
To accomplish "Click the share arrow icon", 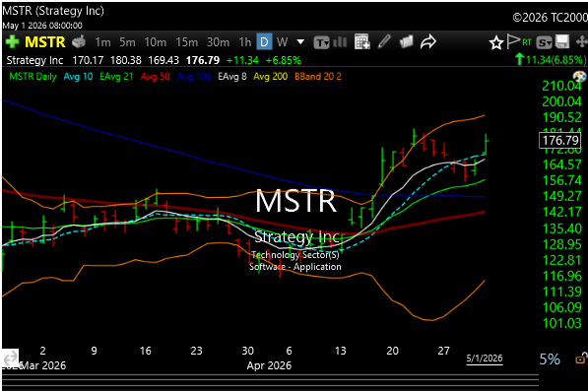I will [427, 41].
